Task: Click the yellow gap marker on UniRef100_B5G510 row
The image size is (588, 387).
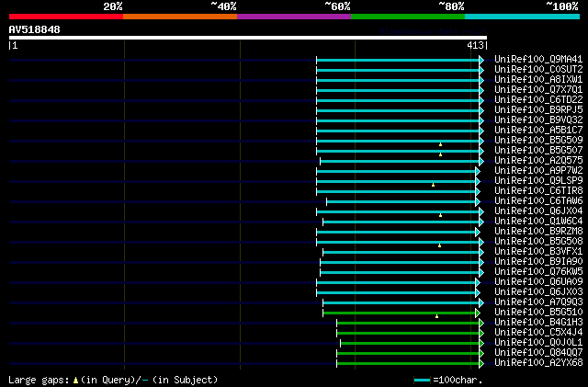Action: pos(437,316)
